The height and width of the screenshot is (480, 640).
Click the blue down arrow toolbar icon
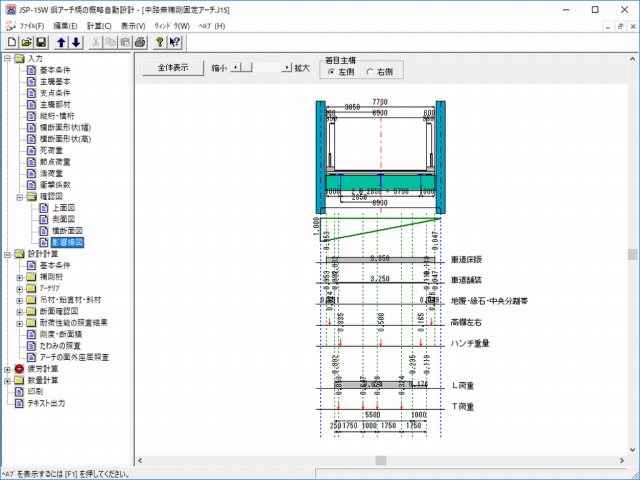pos(75,42)
